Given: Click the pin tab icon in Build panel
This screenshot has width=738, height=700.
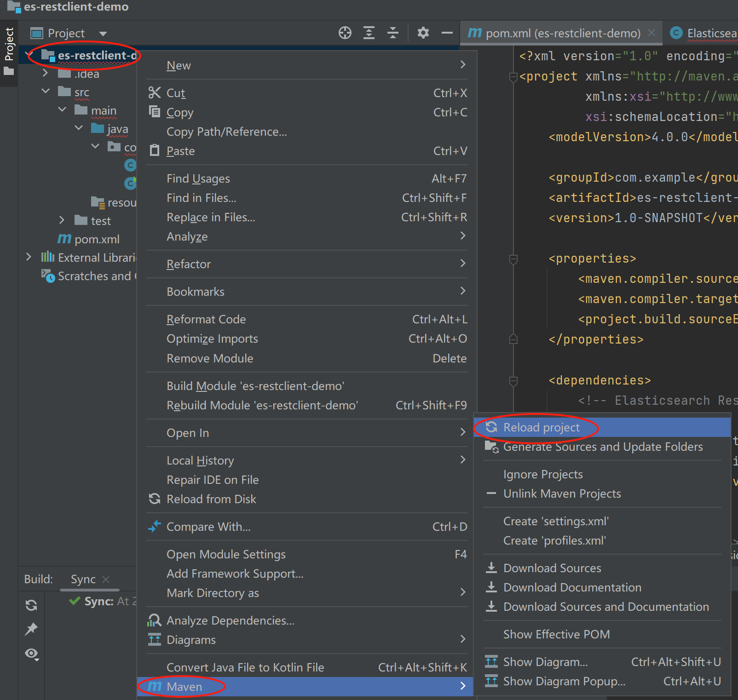Looking at the screenshot, I should [x=31, y=629].
